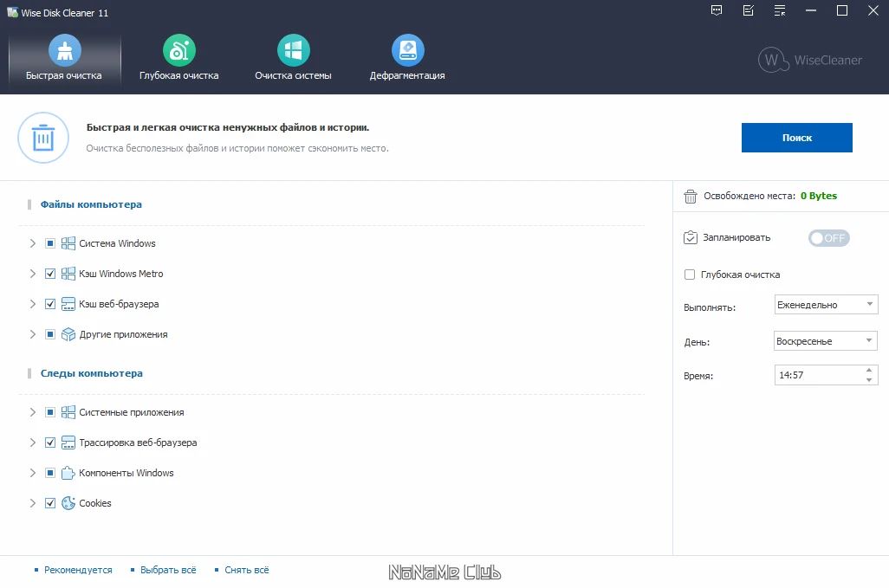The image size is (889, 588).
Task: Click the Кэш Windows Metro icon
Action: [x=68, y=274]
